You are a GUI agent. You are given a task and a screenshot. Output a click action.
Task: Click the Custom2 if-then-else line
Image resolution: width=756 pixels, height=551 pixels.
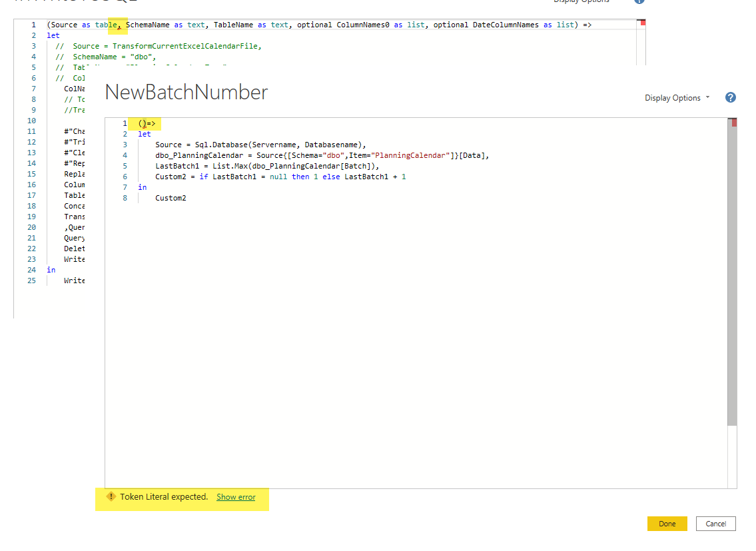pyautogui.click(x=280, y=177)
